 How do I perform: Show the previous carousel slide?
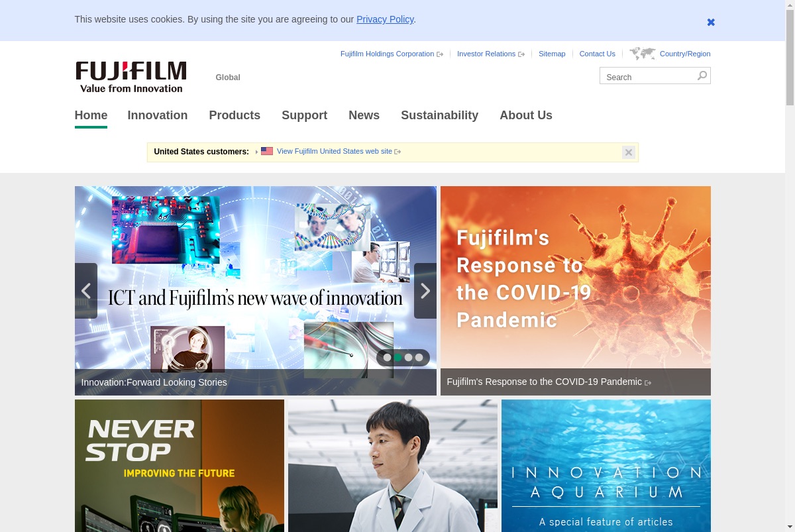(86, 291)
